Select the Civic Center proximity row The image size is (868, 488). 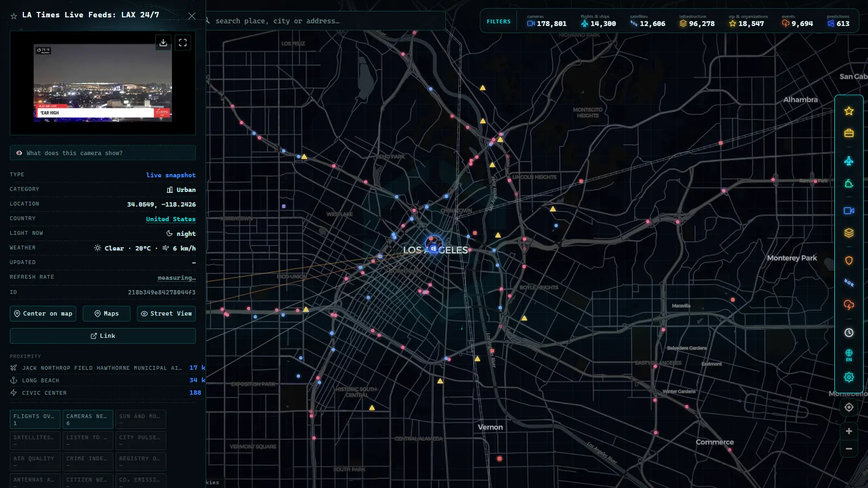pyautogui.click(x=107, y=393)
